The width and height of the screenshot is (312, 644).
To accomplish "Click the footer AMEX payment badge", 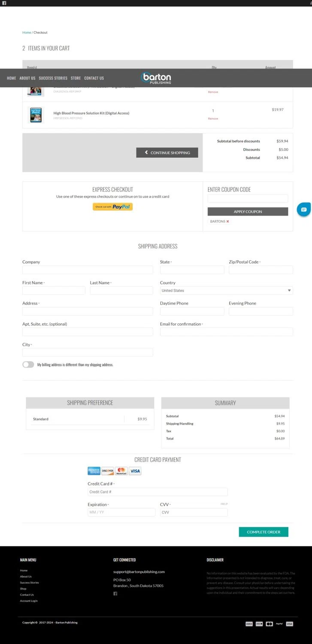I will click(249, 624).
